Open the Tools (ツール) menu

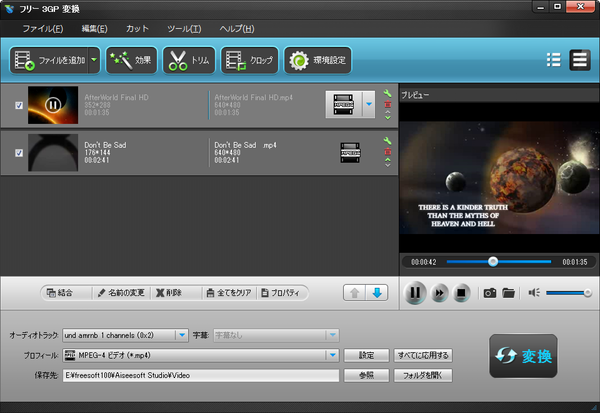coord(184,29)
